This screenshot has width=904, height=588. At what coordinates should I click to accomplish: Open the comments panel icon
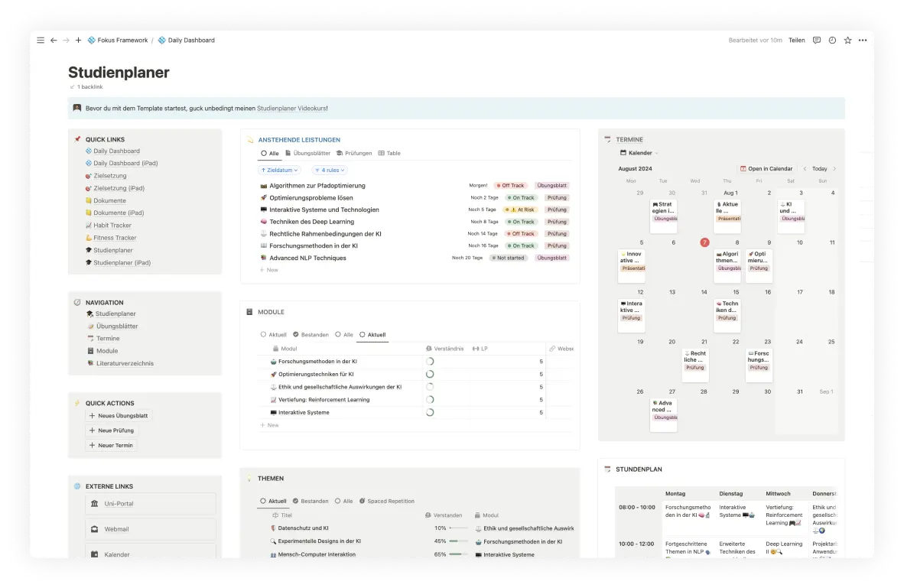(817, 41)
